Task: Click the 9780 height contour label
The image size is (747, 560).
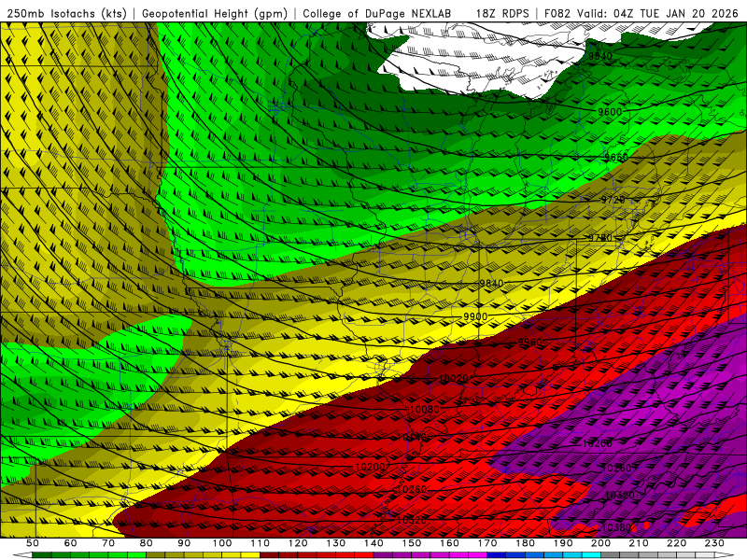Action: (599, 238)
